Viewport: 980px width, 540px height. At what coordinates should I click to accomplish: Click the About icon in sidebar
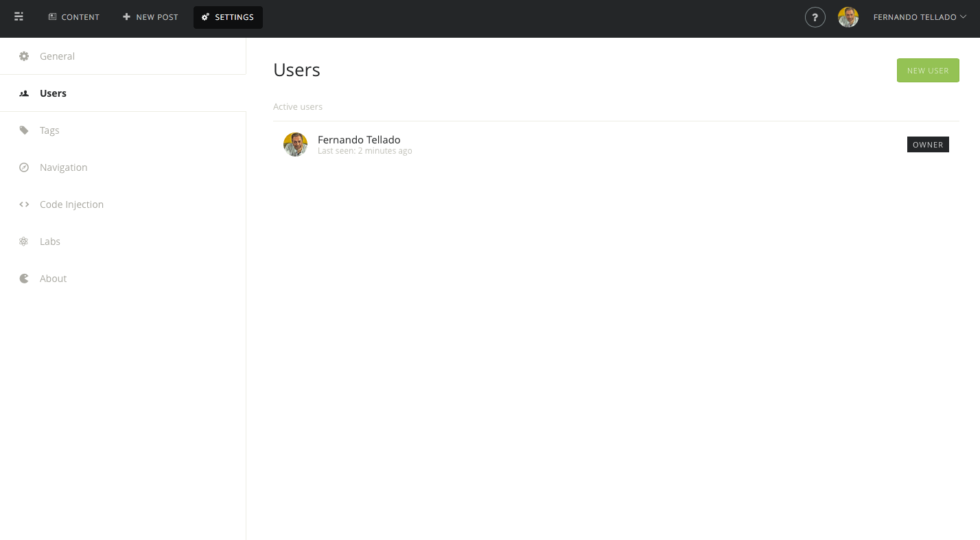pyautogui.click(x=24, y=279)
